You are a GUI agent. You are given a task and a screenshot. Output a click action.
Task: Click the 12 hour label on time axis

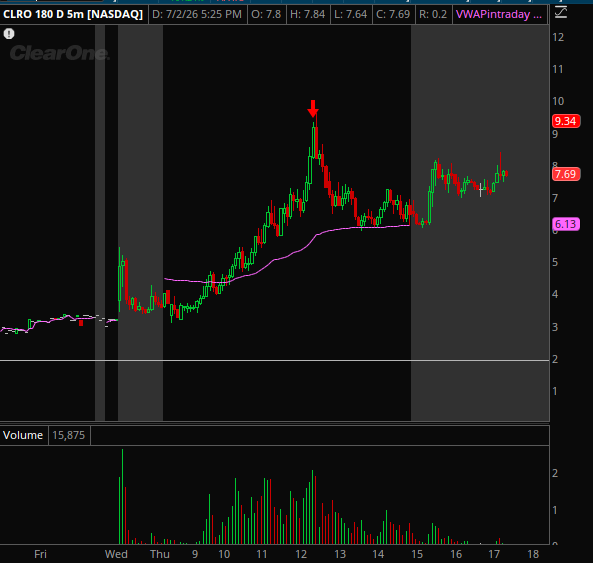coord(301,554)
